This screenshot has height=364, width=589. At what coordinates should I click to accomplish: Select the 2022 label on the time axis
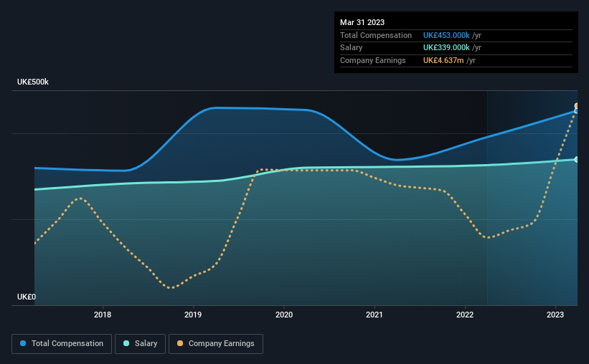465,315
